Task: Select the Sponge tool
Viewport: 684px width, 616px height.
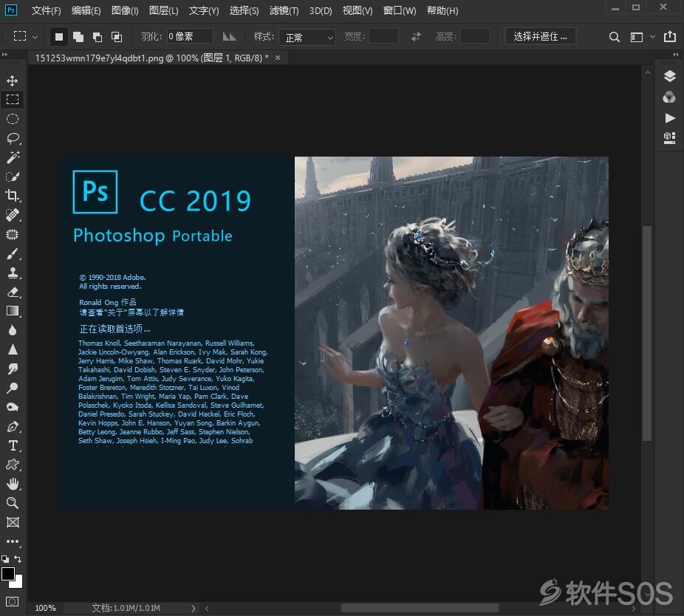Action: coord(13,407)
